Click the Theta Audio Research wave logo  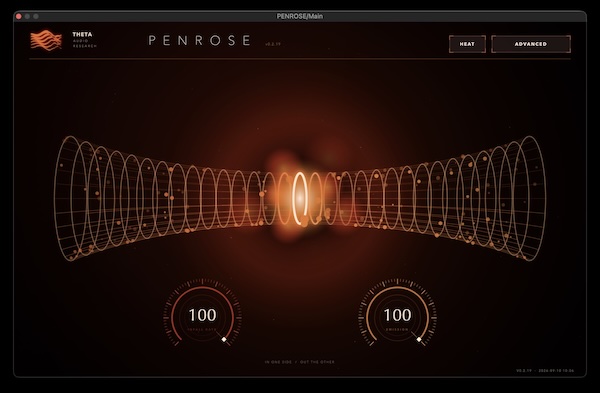(46, 40)
